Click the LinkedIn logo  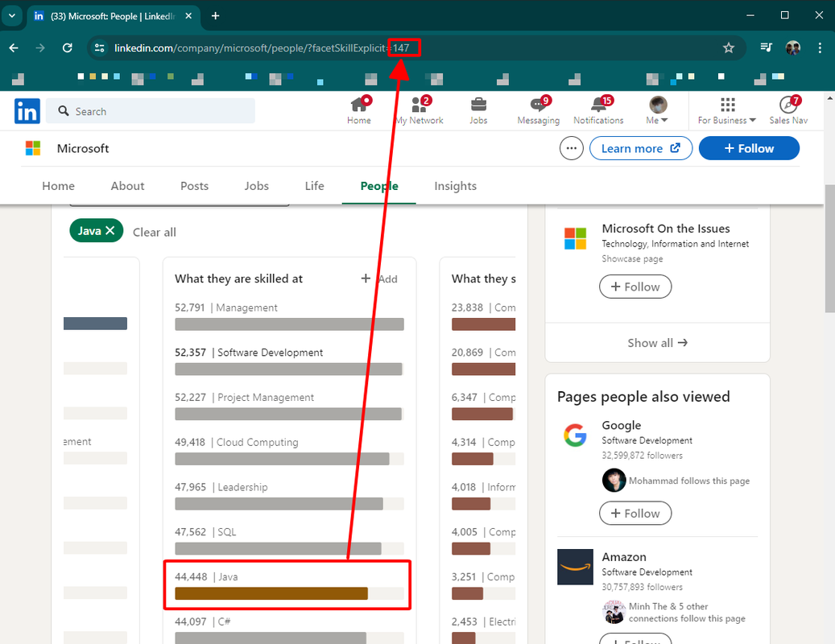tap(27, 111)
